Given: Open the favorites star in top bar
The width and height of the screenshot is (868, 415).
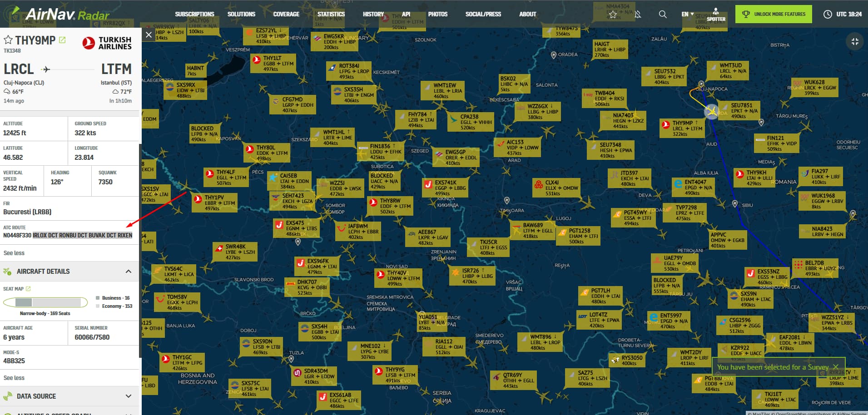Looking at the screenshot, I should [x=613, y=15].
